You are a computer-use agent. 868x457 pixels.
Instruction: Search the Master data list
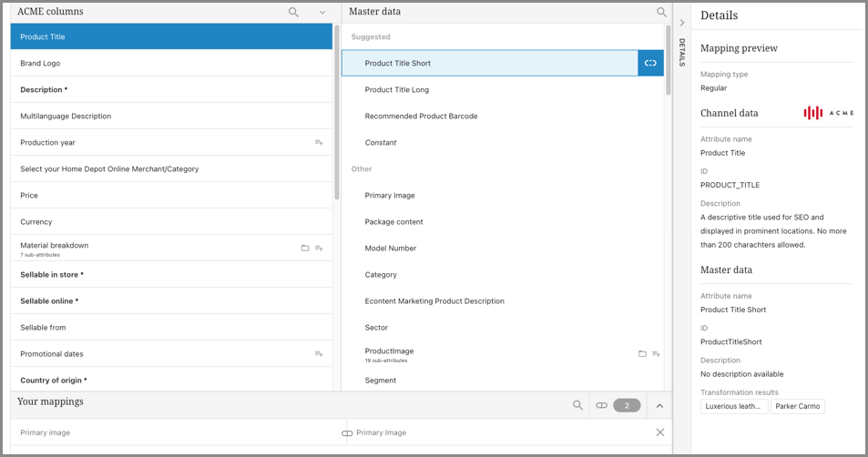(662, 12)
